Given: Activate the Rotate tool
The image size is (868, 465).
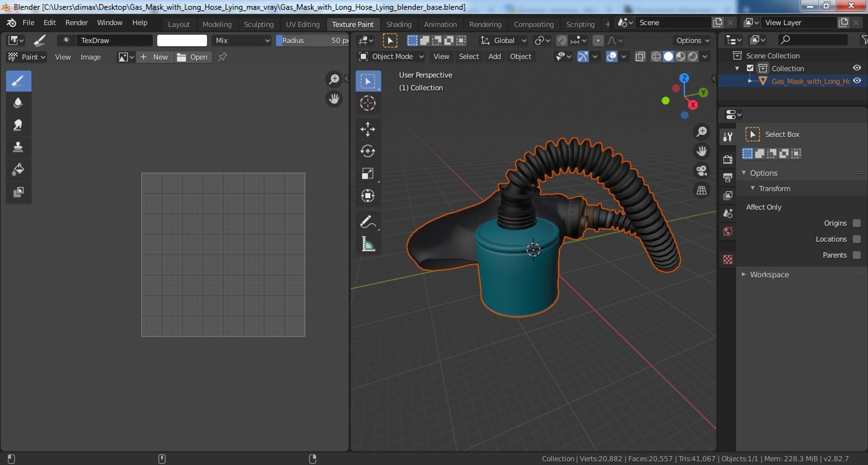Looking at the screenshot, I should click(368, 151).
